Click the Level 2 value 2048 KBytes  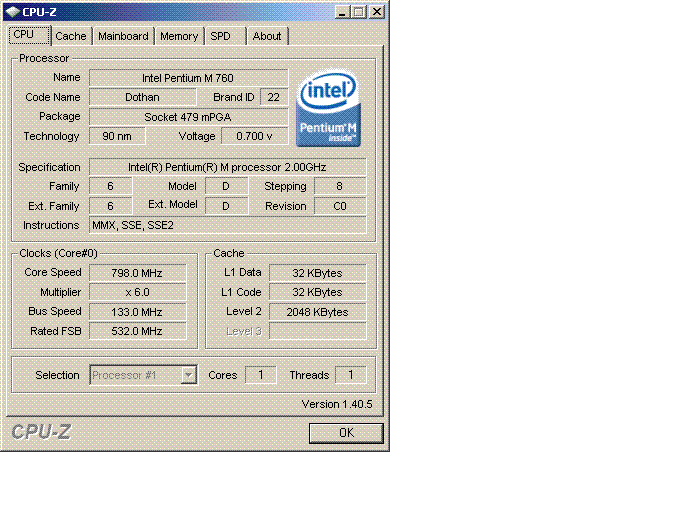(317, 312)
